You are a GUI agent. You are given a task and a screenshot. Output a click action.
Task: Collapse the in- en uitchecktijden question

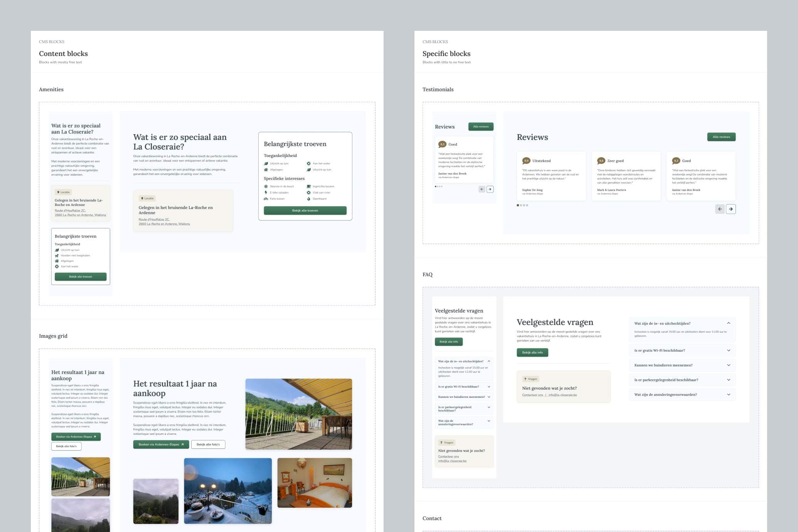tap(728, 323)
